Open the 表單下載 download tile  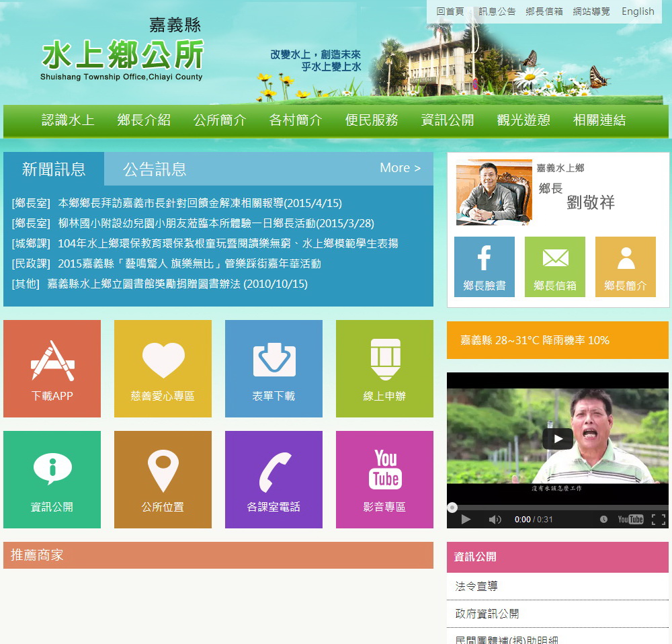pyautogui.click(x=274, y=368)
